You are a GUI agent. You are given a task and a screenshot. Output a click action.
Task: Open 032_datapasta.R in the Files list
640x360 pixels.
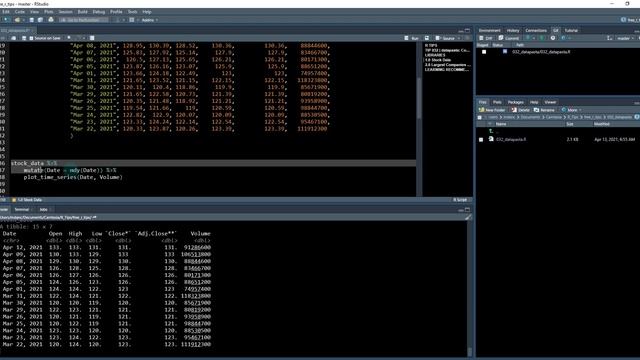pos(511,139)
